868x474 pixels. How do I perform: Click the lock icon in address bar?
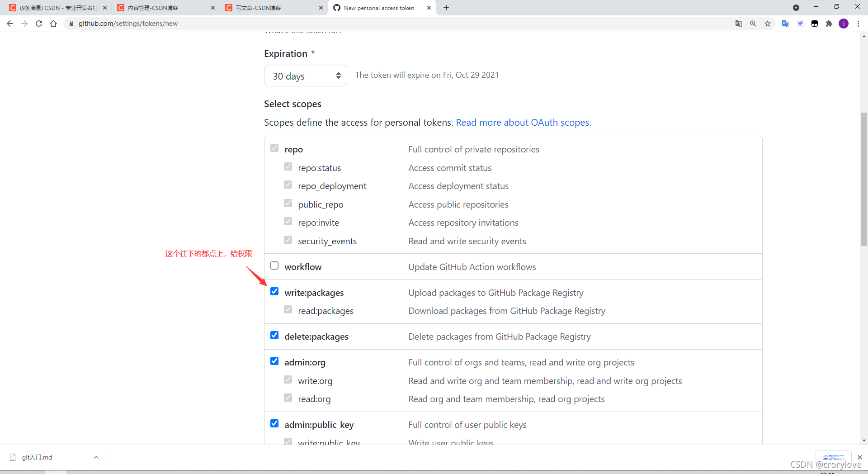[x=71, y=24]
